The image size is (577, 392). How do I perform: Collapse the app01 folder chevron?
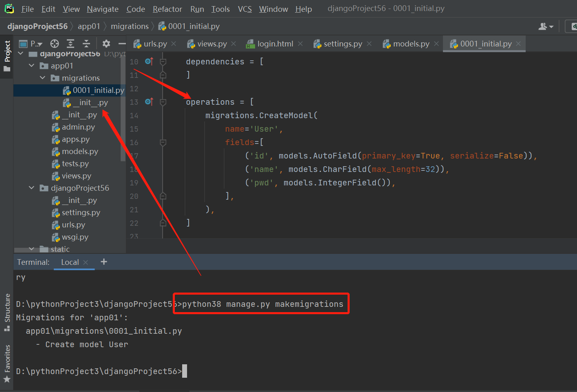click(x=31, y=65)
